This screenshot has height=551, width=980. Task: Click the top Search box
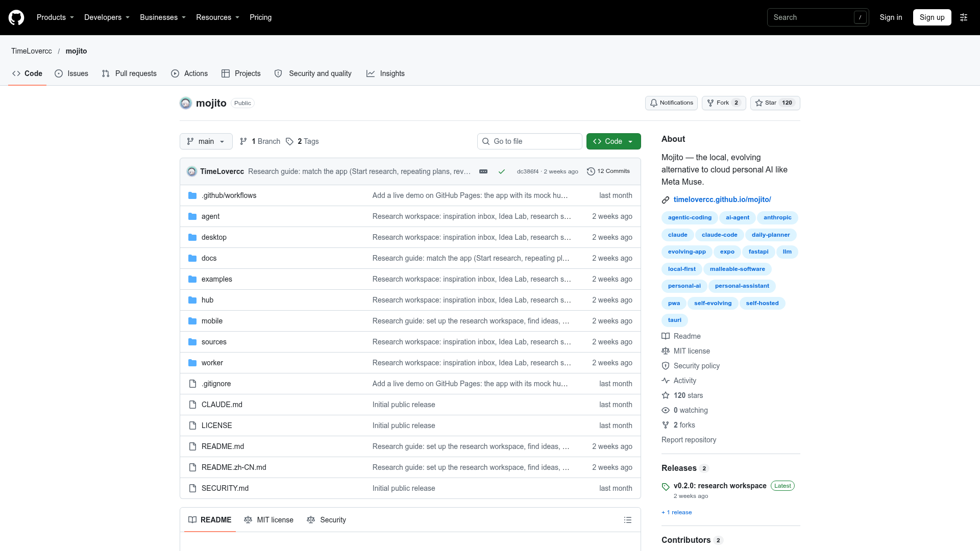818,17
